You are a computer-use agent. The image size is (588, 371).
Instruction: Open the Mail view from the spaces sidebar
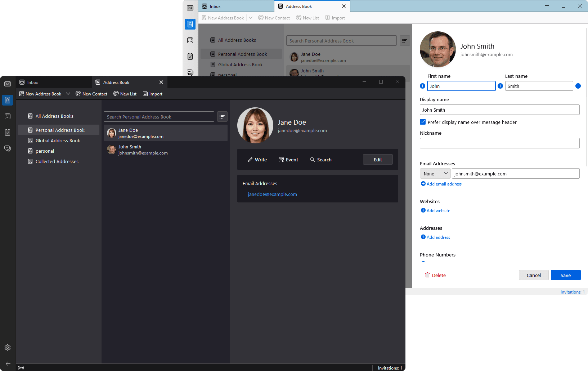pyautogui.click(x=8, y=84)
